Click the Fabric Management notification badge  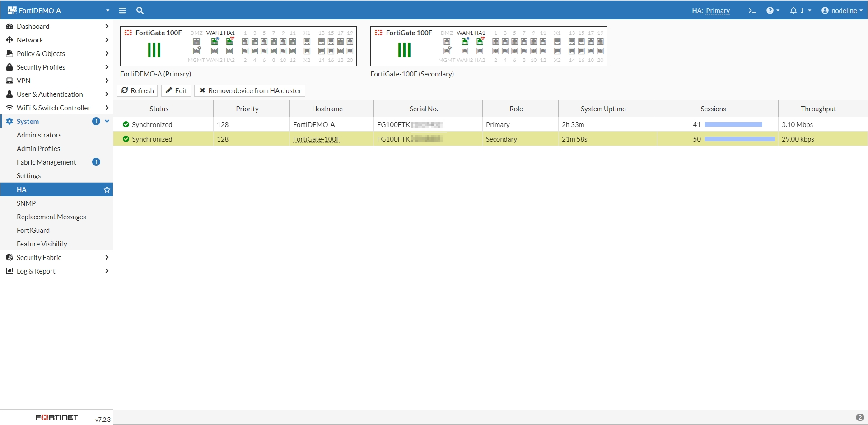(96, 162)
